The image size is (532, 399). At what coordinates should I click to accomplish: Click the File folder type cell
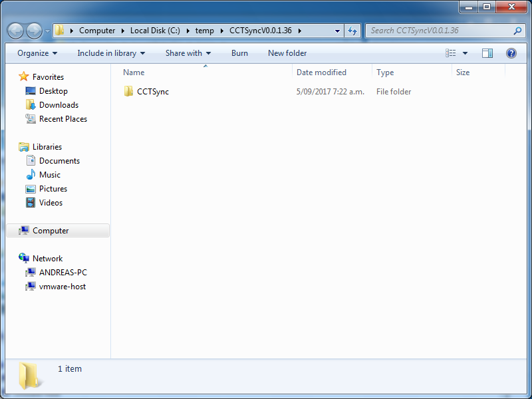[394, 92]
